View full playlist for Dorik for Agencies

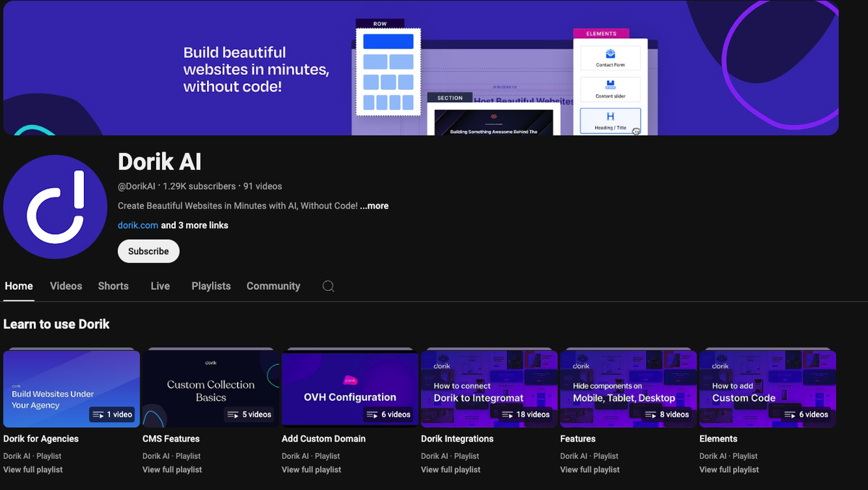click(x=33, y=470)
